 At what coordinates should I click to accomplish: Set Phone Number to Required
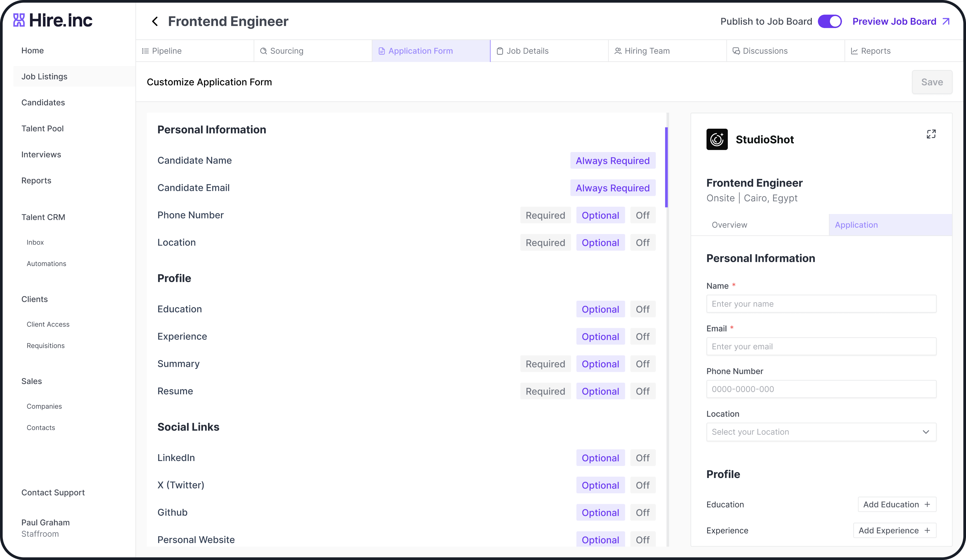coord(545,215)
